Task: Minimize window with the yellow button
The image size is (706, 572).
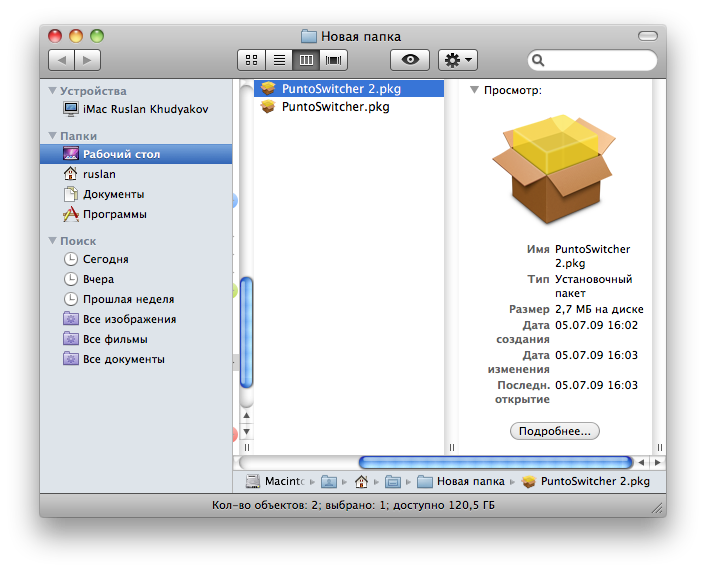Action: click(76, 36)
